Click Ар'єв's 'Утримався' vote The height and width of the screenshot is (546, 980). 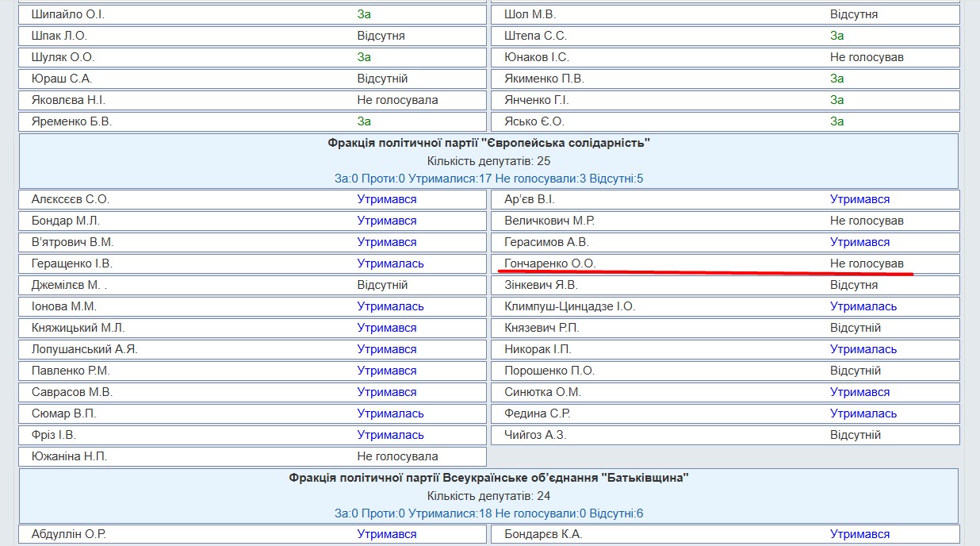click(x=859, y=199)
